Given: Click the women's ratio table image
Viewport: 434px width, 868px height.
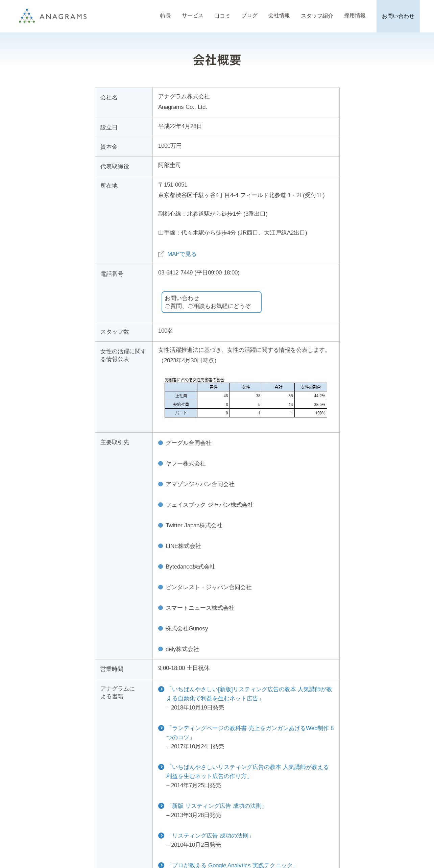Looking at the screenshot, I should point(246,397).
